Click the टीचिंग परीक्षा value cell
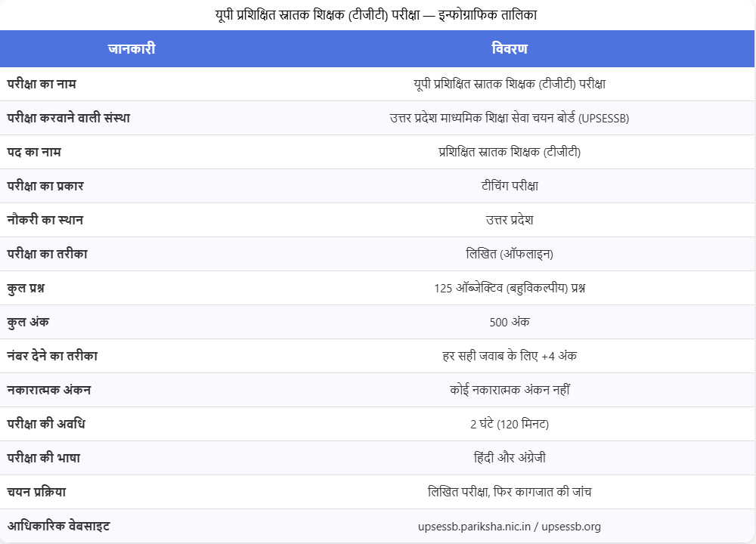756x544 pixels. click(509, 186)
